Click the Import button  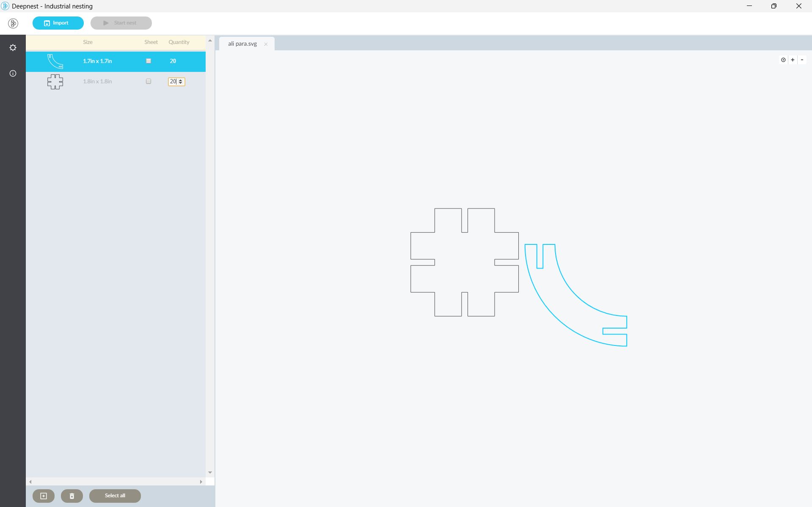[x=58, y=23]
